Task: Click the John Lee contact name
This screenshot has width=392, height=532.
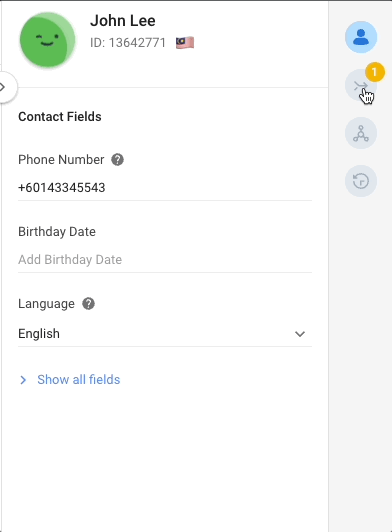Action: click(123, 21)
